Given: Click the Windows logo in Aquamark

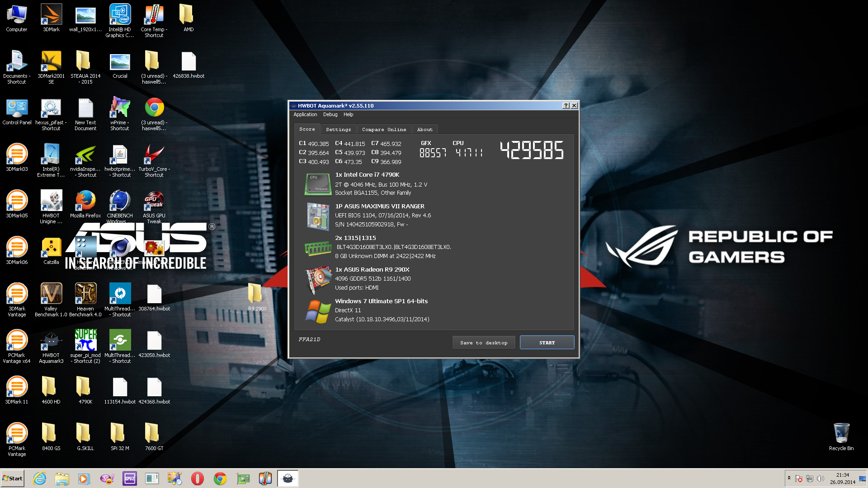Looking at the screenshot, I should click(318, 311).
